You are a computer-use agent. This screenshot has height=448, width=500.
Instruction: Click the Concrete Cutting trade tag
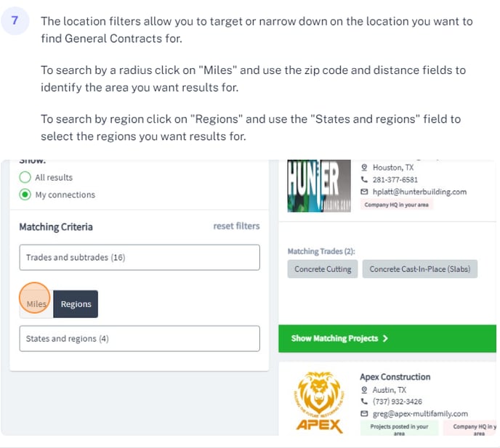click(x=323, y=269)
